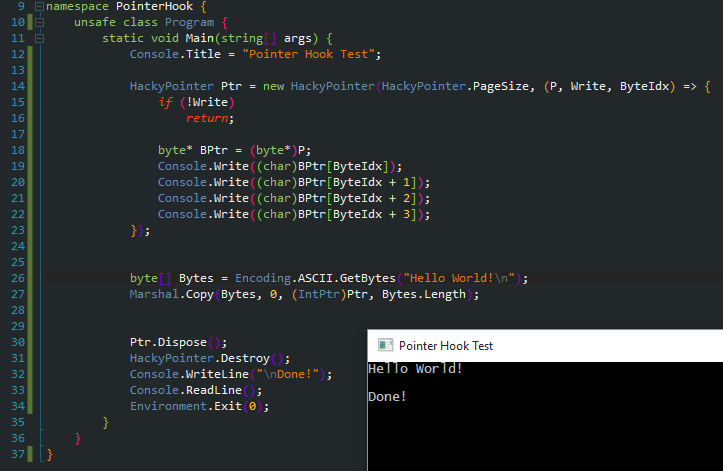Click "Bytes.Length" argument on line 27

(x=424, y=294)
